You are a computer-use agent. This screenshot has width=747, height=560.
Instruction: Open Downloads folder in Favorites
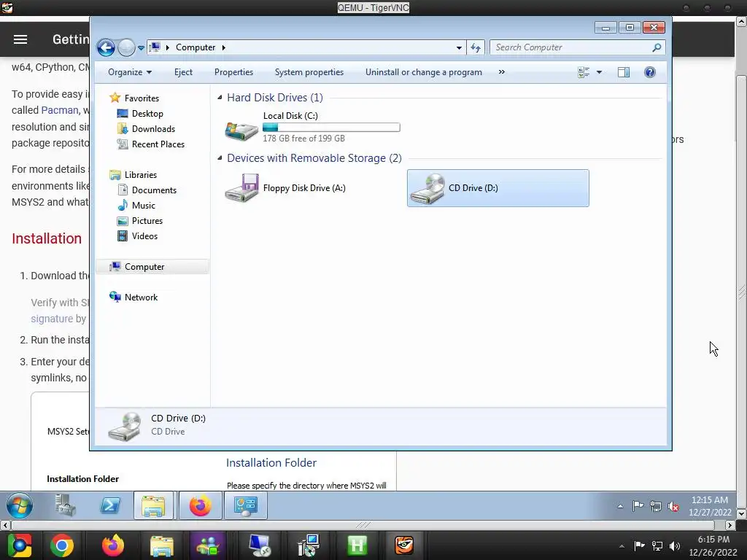tap(153, 128)
